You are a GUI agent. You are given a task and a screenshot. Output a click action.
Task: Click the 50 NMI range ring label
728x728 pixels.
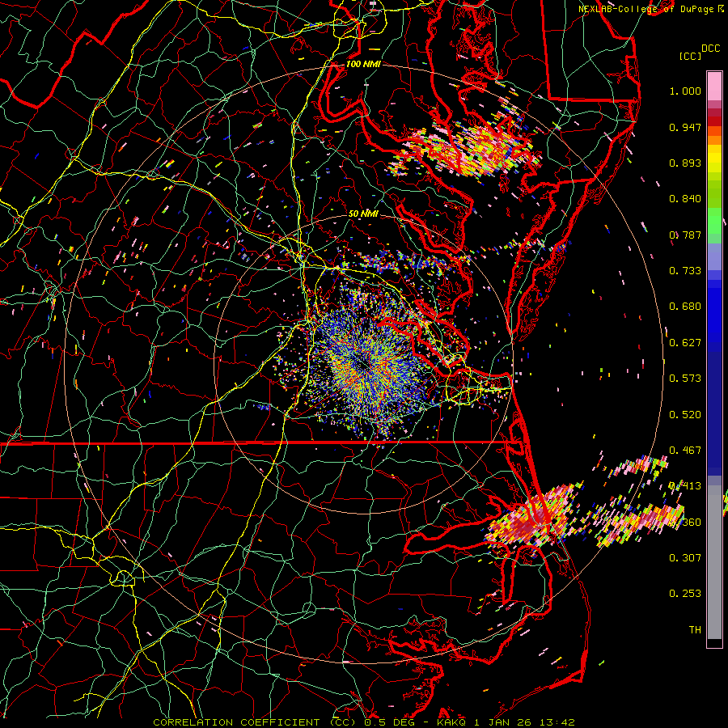(363, 214)
